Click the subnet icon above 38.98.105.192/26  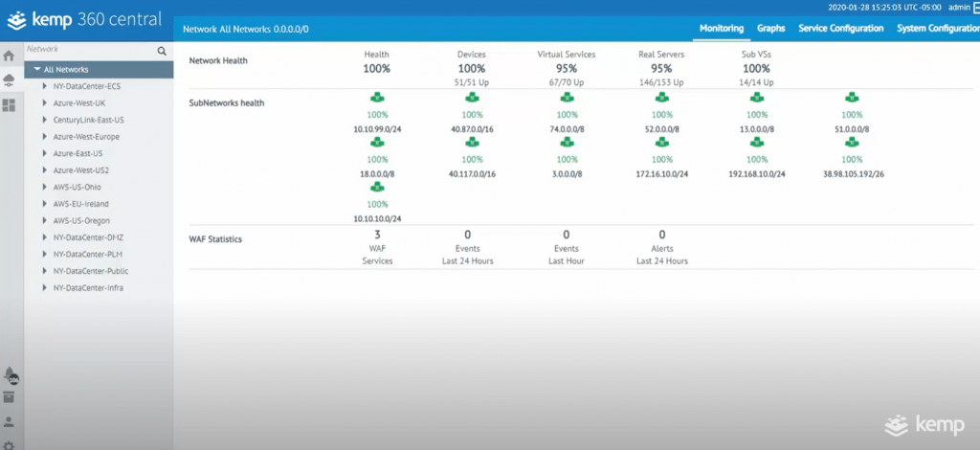tap(852, 143)
